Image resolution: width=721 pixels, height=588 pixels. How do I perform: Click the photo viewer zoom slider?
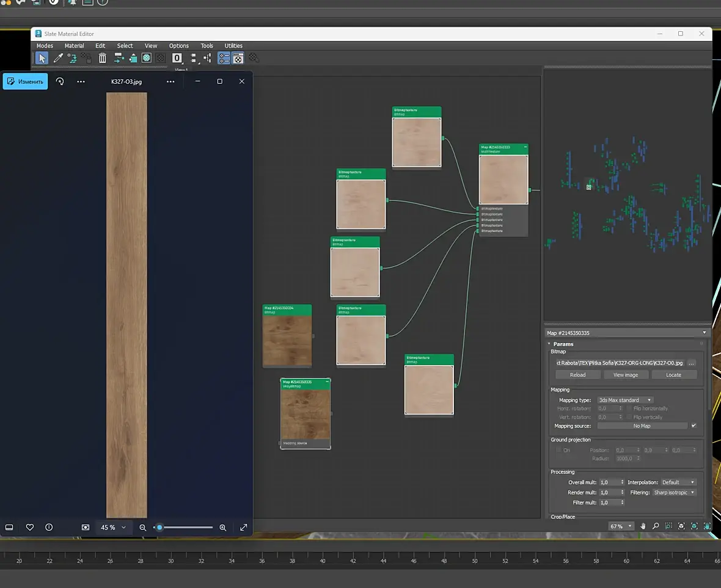pos(183,528)
